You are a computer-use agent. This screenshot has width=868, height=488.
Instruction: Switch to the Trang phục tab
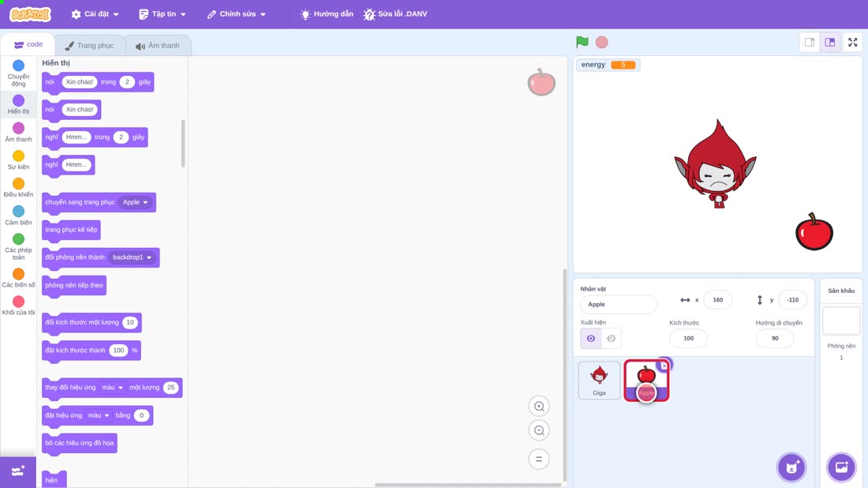coord(89,46)
